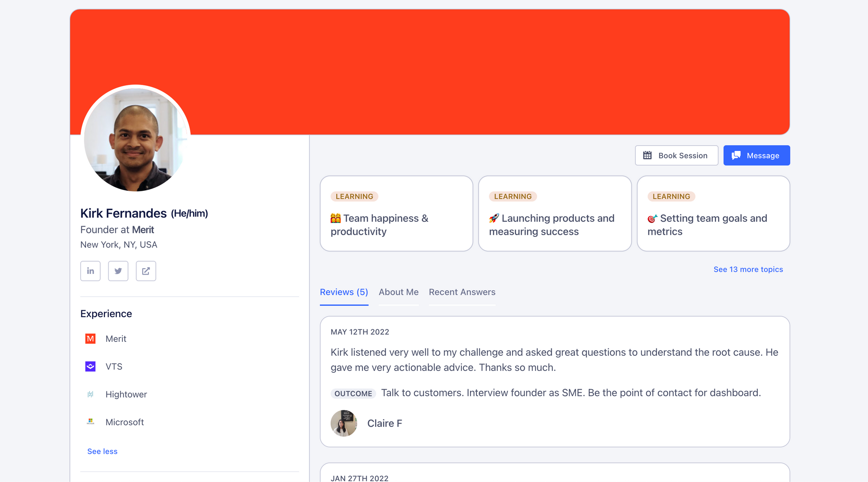Click the Setting team goals and metrics card
The image size is (868, 482).
tap(713, 213)
